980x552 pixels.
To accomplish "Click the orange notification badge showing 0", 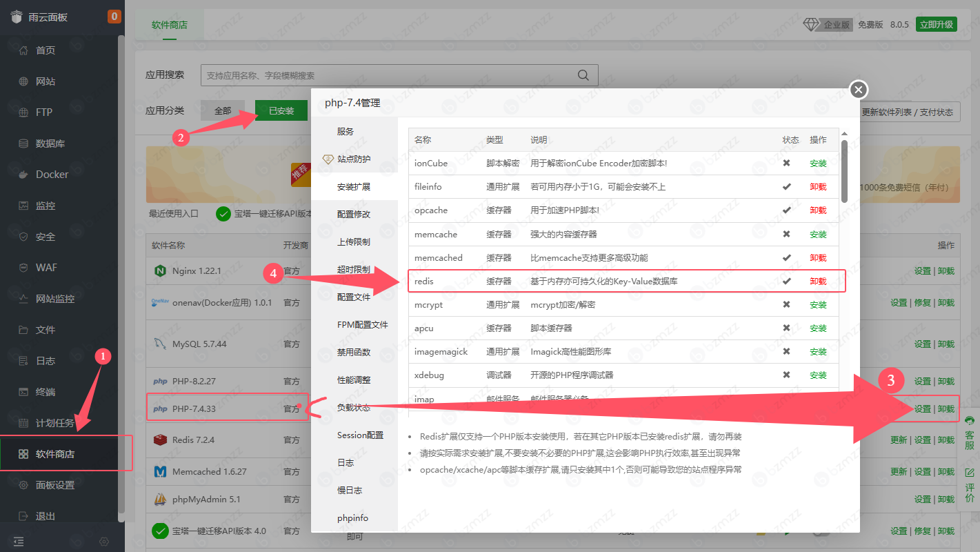I will point(114,17).
